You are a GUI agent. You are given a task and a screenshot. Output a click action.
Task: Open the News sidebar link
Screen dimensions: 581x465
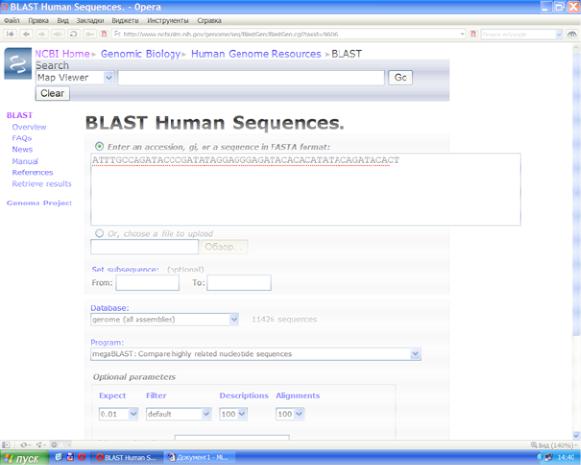(x=22, y=149)
